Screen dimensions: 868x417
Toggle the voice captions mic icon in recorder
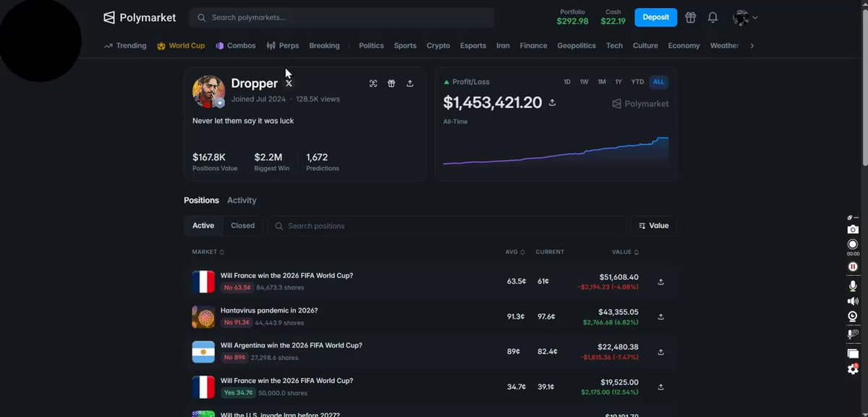pos(853,334)
